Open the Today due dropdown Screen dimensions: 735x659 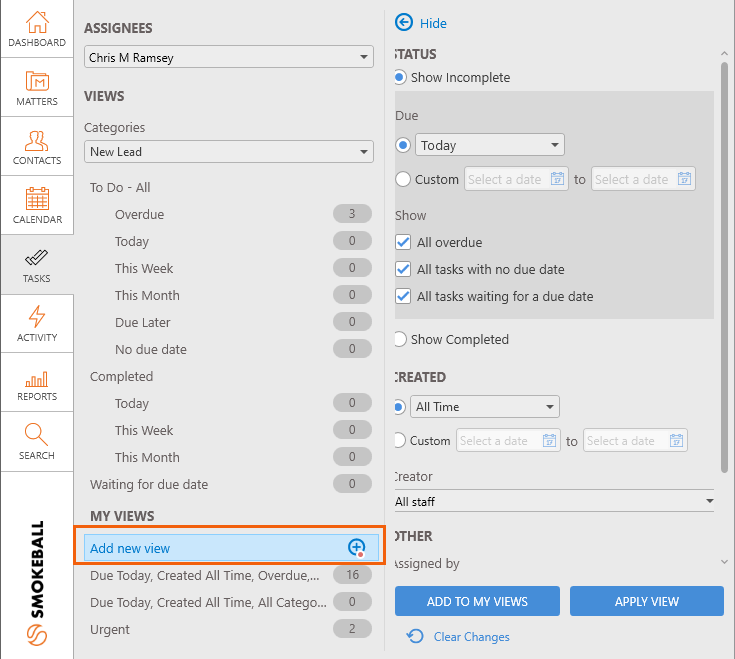(490, 145)
